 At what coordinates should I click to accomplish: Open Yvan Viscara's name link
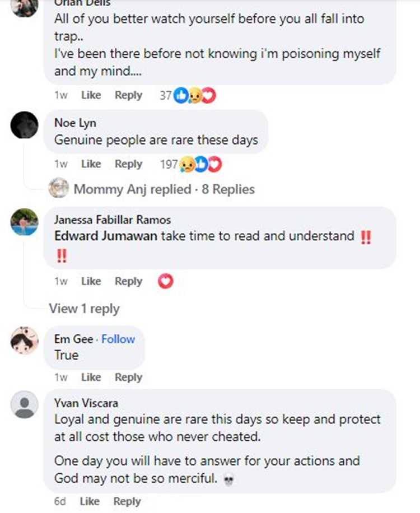click(86, 403)
